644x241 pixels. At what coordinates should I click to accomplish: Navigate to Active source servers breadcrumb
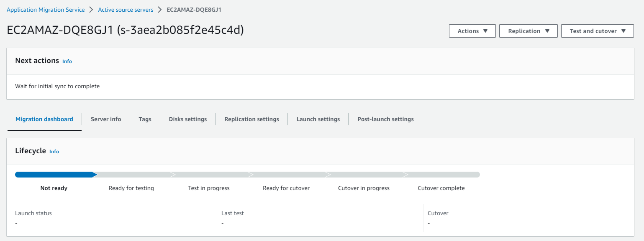[x=126, y=10]
